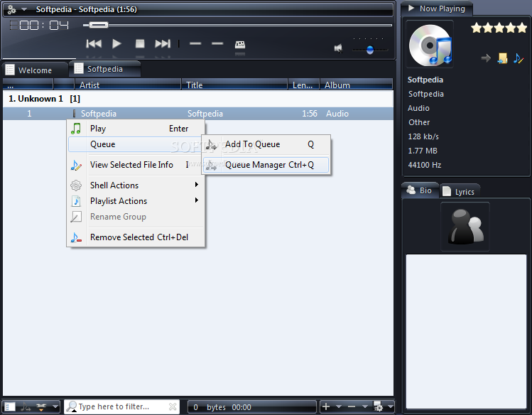This screenshot has height=415, width=532.
Task: Open the equalizer panel icon
Action: [240, 45]
